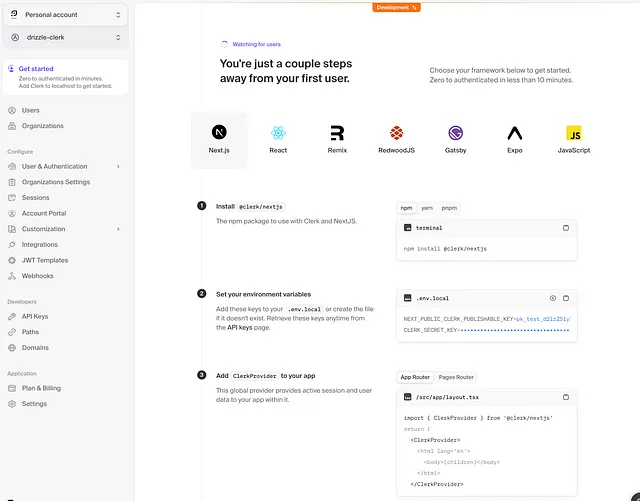640x501 pixels.
Task: Click the Webhooks sidebar icon
Action: tap(12, 276)
